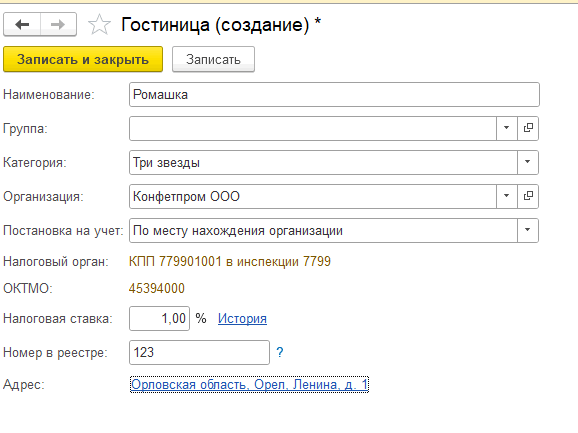Click the Категория field showing Три звезды

pos(323,162)
